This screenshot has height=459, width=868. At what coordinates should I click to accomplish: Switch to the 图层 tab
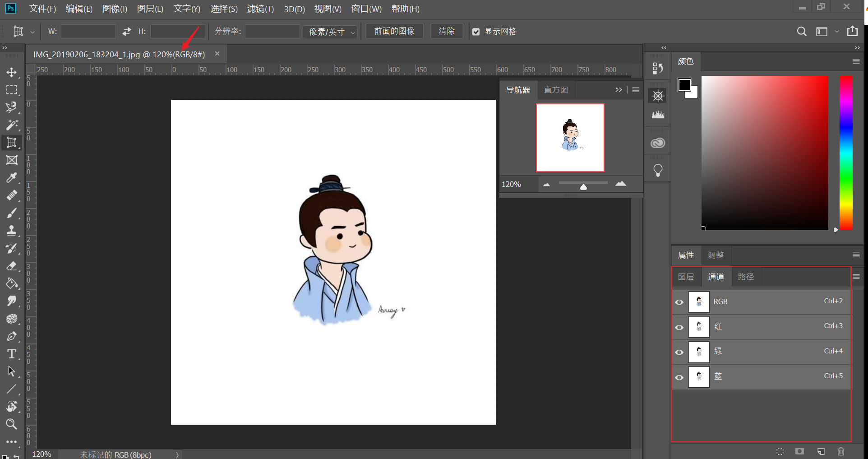coord(686,277)
